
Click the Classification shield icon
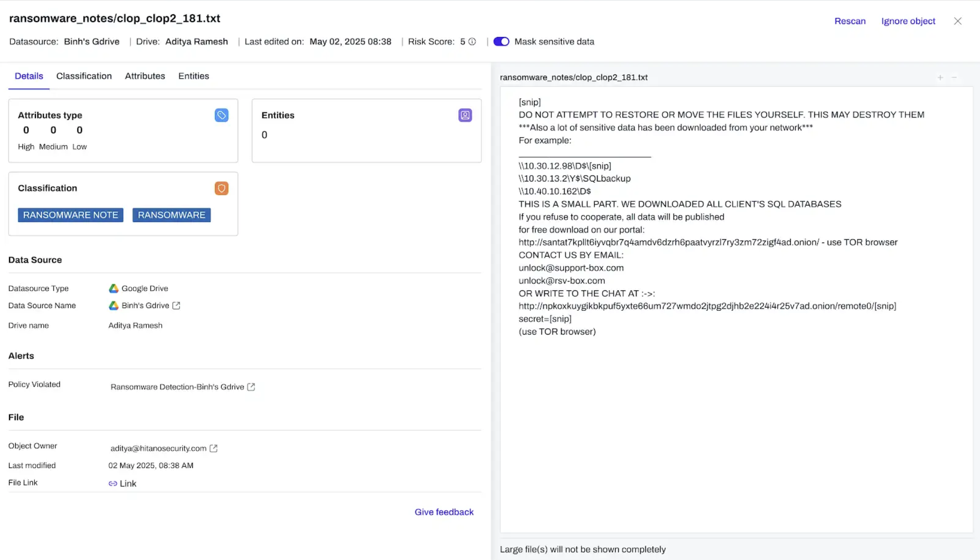(221, 188)
